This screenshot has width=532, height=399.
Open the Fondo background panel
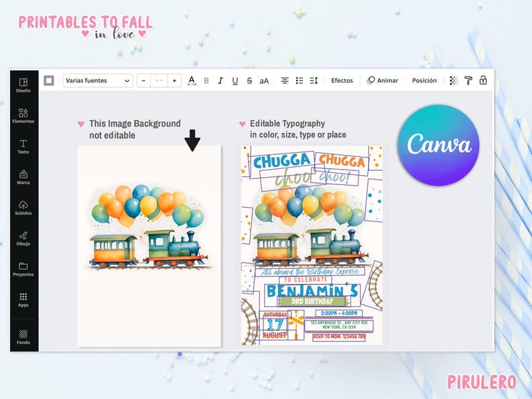pyautogui.click(x=23, y=337)
